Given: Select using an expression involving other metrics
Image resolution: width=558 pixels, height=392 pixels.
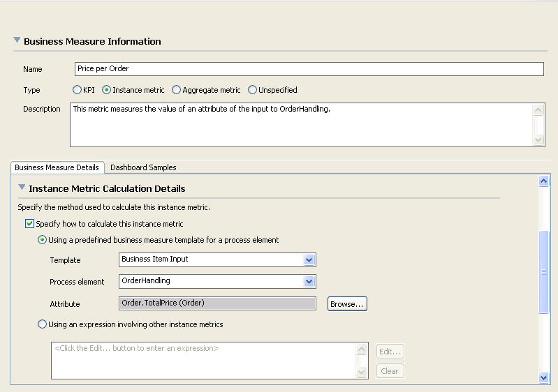Looking at the screenshot, I should coord(42,324).
